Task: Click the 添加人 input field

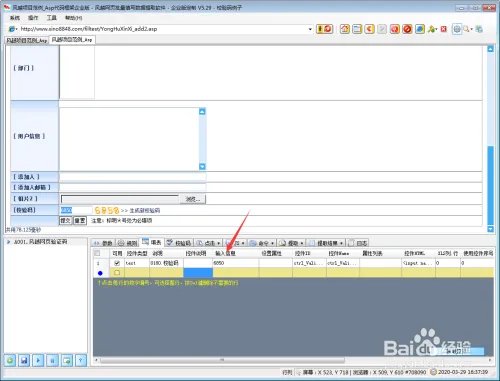Action: [133, 177]
